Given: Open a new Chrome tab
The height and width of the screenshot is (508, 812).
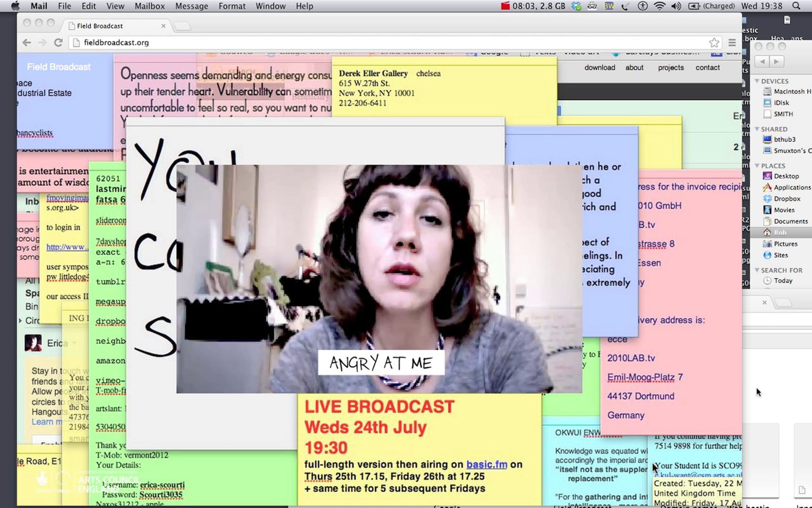Looking at the screenshot, I should pyautogui.click(x=182, y=26).
